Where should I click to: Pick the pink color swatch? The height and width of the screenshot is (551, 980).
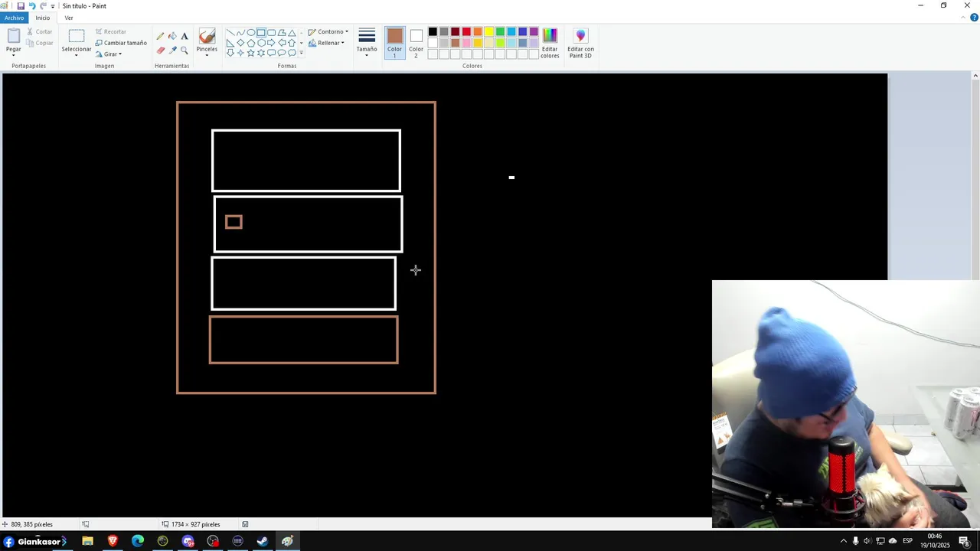pyautogui.click(x=466, y=43)
